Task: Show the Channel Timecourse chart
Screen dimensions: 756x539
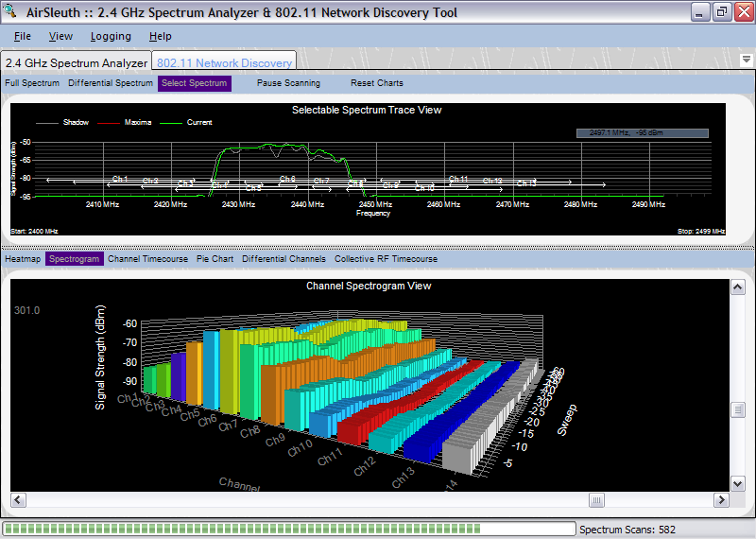Action: (x=148, y=259)
